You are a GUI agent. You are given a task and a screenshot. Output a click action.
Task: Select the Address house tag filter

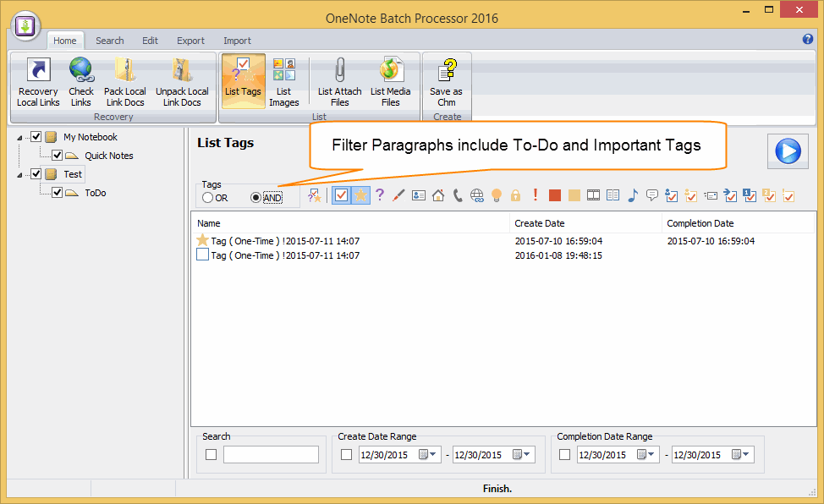[438, 195]
